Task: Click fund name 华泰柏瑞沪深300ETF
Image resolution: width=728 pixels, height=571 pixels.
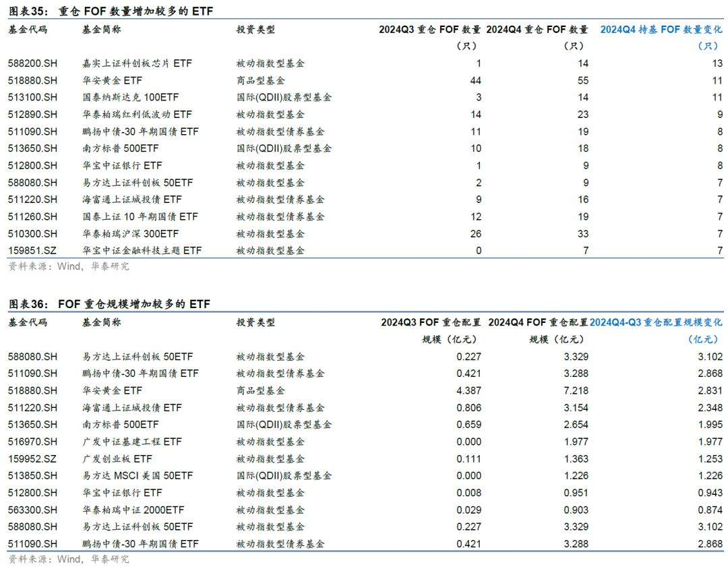Action: coord(131,234)
